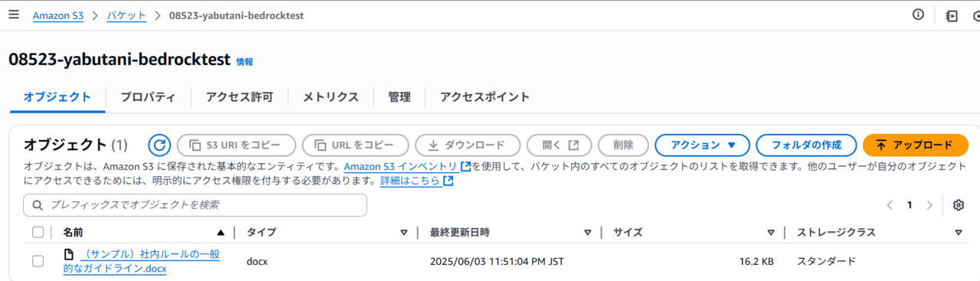
Task: Open the CloudShell panel icon
Action: [x=952, y=15]
